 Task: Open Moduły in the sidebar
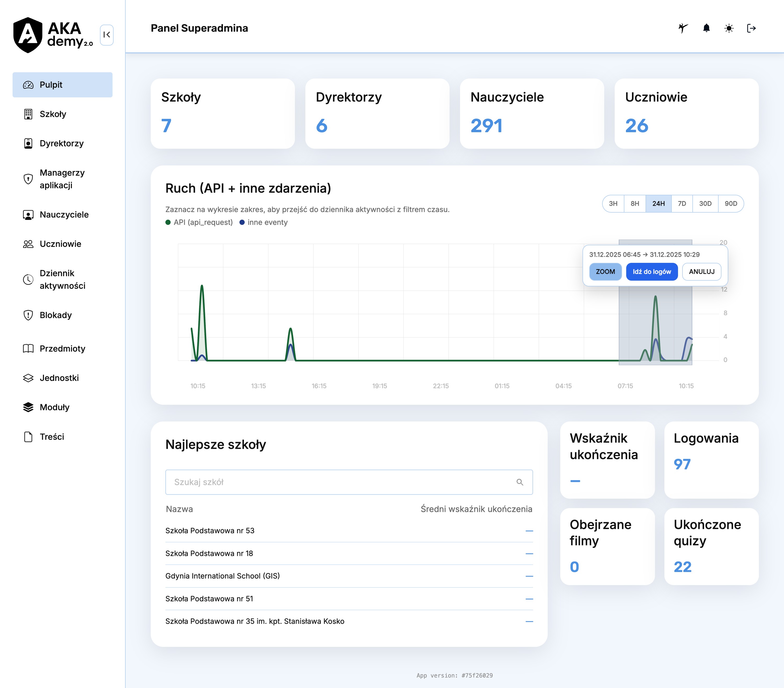tap(54, 407)
